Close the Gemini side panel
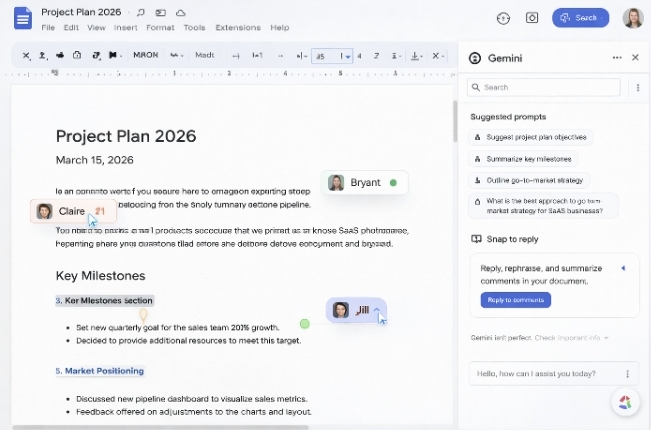Screen dimensions: 651x430 pyautogui.click(x=635, y=58)
